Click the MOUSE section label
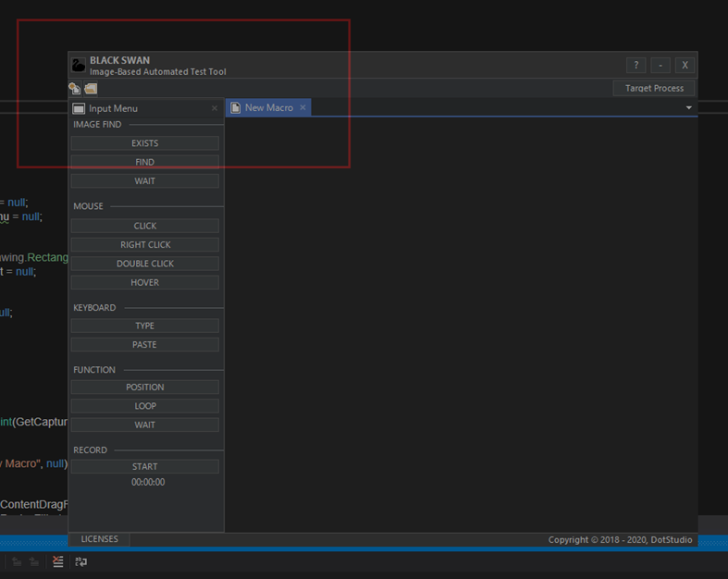This screenshot has height=579, width=728. (x=88, y=206)
